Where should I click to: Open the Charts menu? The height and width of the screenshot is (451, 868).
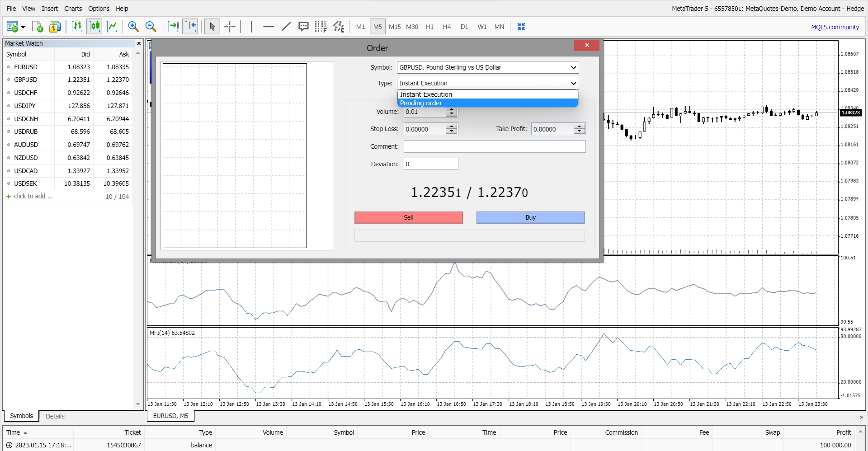click(x=73, y=9)
